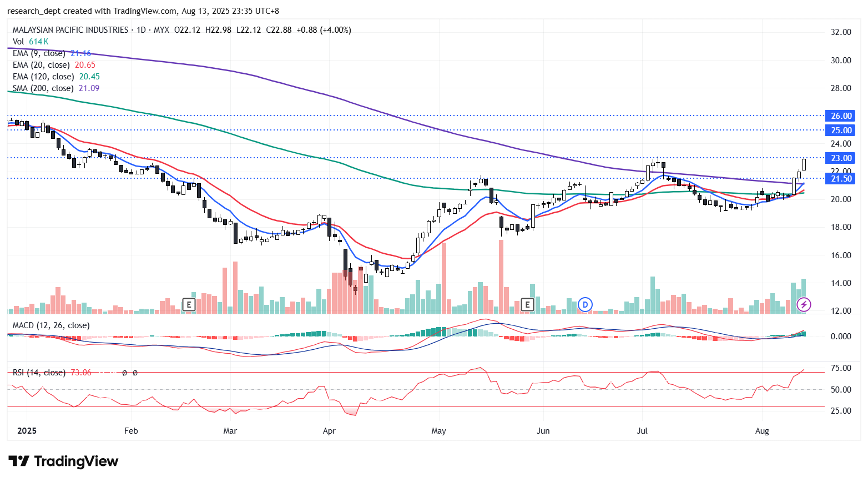This screenshot has width=868, height=482.
Task: Click the earnings E marker in late May
Action: pos(528,304)
